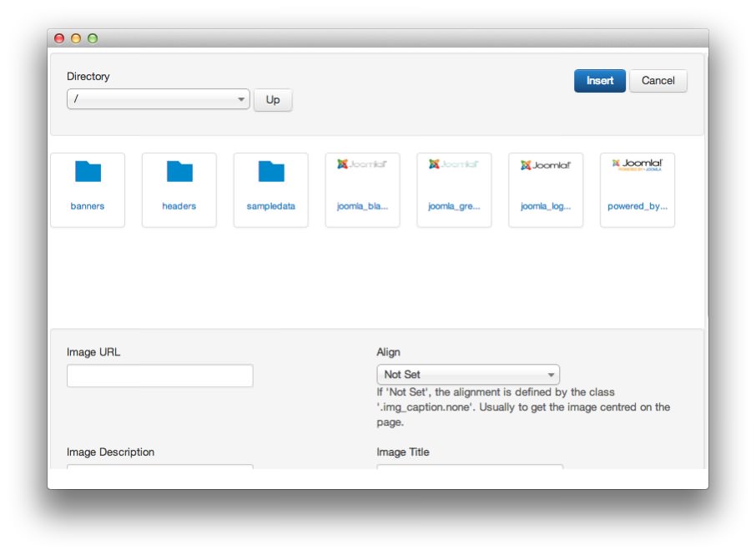
Task: Click the sampledata folder label
Action: tap(271, 206)
